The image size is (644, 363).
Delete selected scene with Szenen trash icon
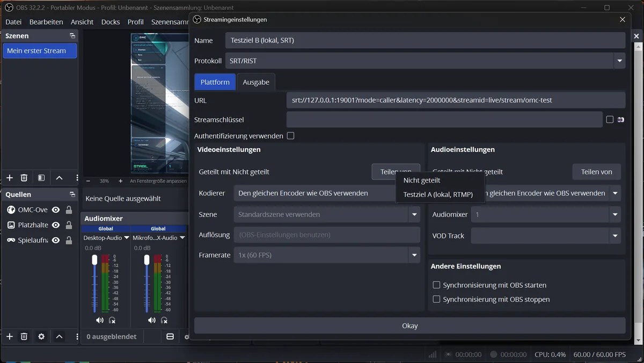(x=24, y=178)
